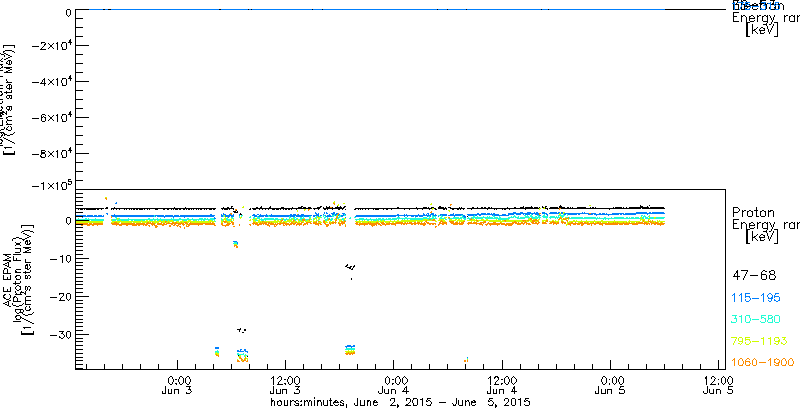
Task: Click the x-axis title showing the June 2015 dates
Action: click(401, 402)
